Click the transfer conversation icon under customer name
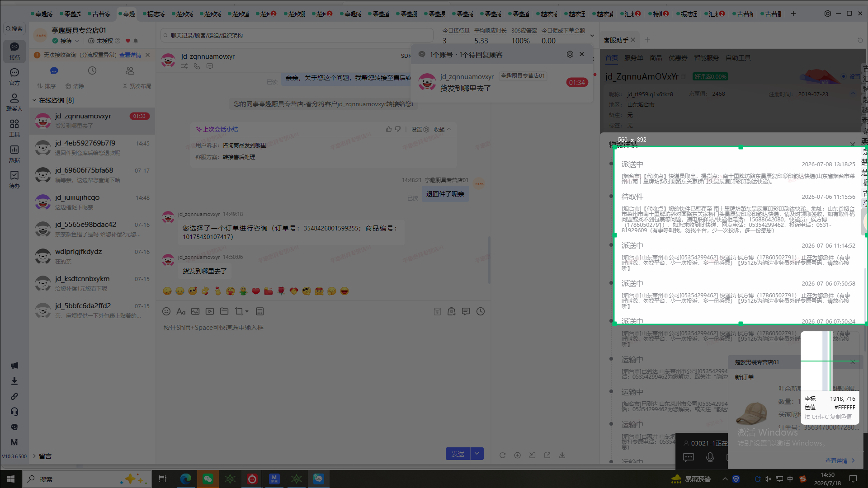 (184, 66)
